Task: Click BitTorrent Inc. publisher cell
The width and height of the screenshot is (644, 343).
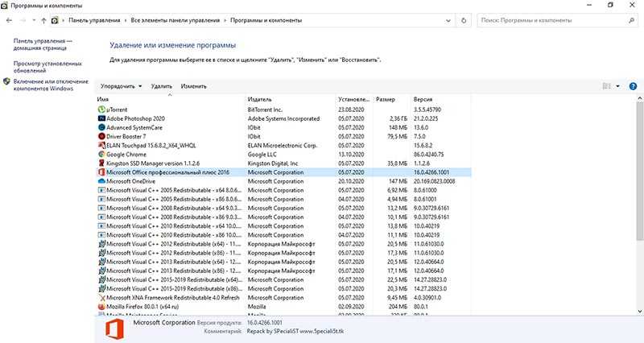Action: [x=265, y=110]
